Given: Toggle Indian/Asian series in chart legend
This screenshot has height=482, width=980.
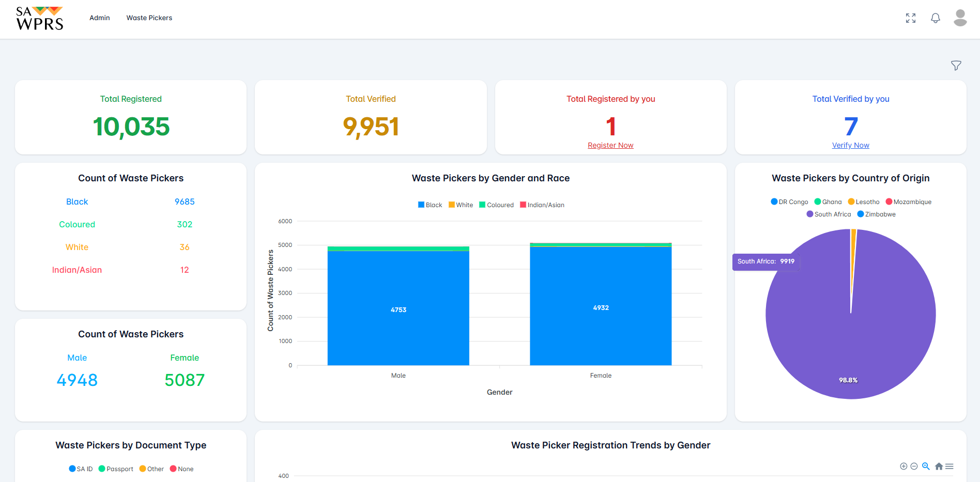Looking at the screenshot, I should (x=542, y=205).
